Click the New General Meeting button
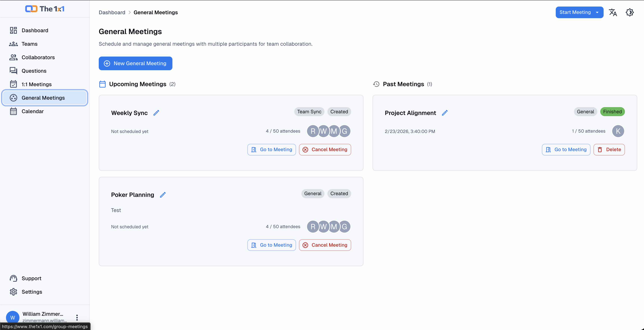The width and height of the screenshot is (644, 330). click(x=135, y=63)
